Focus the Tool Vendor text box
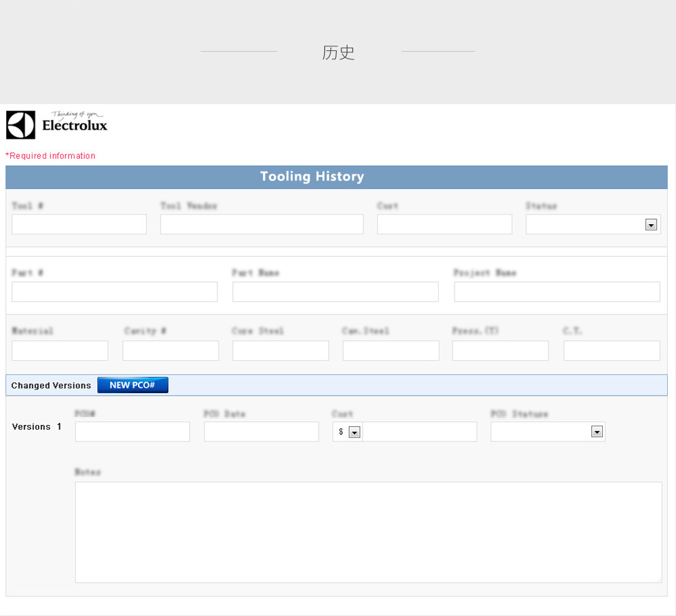This screenshot has height=616, width=676. [x=261, y=224]
